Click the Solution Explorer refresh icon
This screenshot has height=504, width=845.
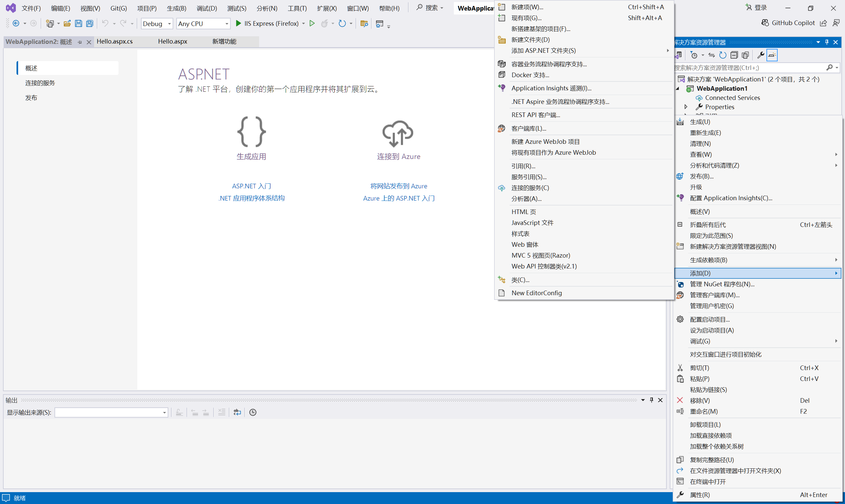(723, 55)
